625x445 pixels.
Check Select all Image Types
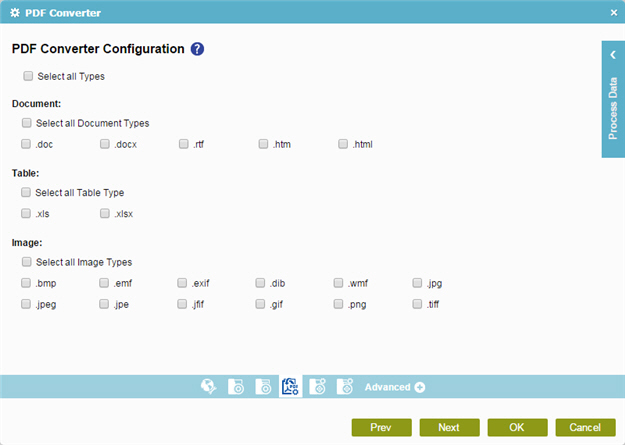point(27,262)
